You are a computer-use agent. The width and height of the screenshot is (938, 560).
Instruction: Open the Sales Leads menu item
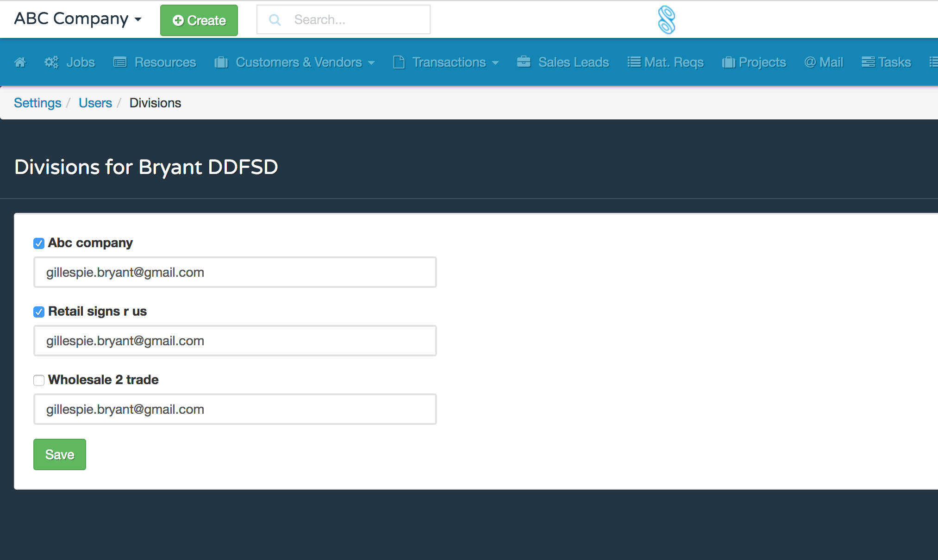click(x=563, y=62)
